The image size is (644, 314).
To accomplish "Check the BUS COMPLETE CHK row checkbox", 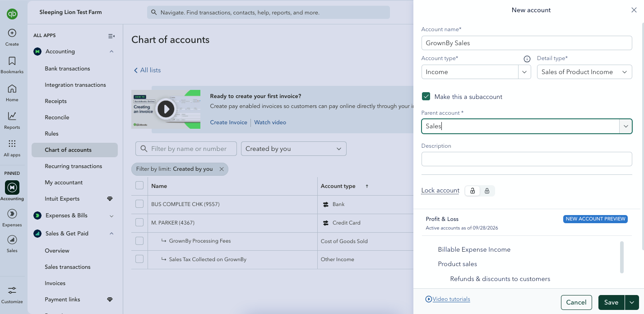I will [139, 204].
